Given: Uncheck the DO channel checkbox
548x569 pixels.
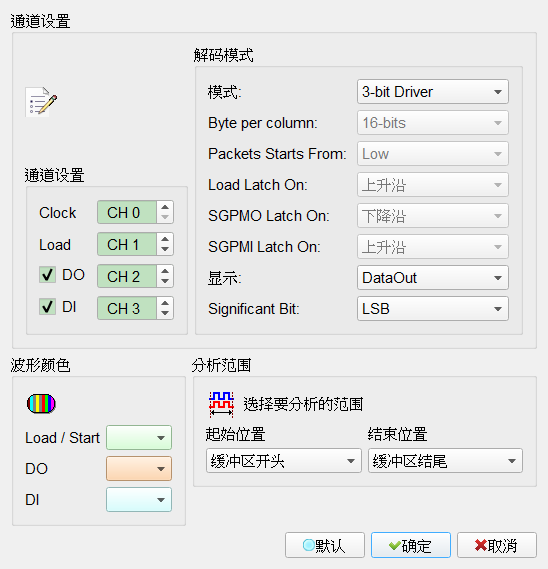Looking at the screenshot, I should (48, 275).
